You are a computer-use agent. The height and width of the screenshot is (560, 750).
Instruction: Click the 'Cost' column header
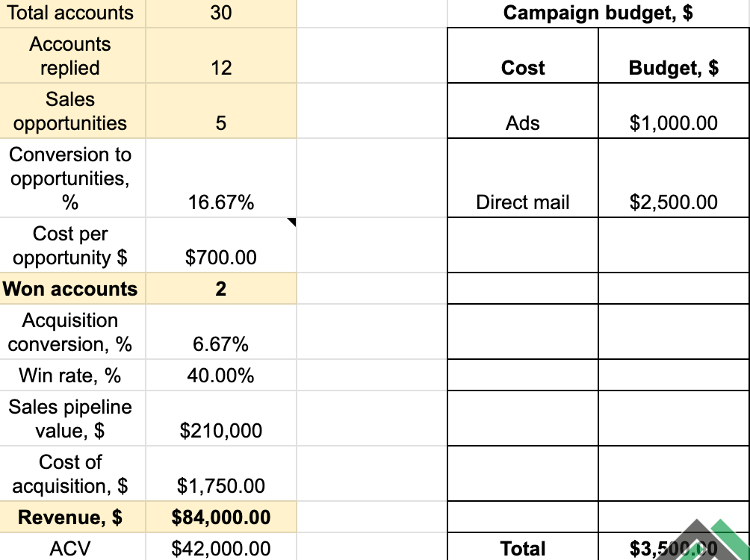[x=523, y=55]
